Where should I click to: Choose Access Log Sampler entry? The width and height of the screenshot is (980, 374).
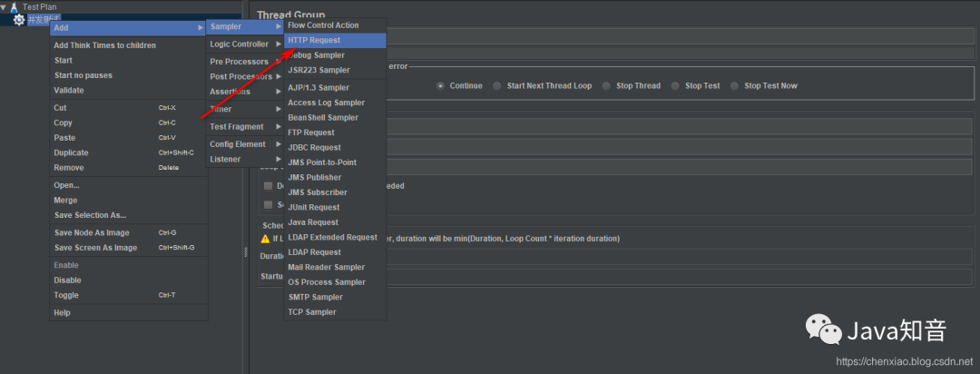[x=335, y=103]
